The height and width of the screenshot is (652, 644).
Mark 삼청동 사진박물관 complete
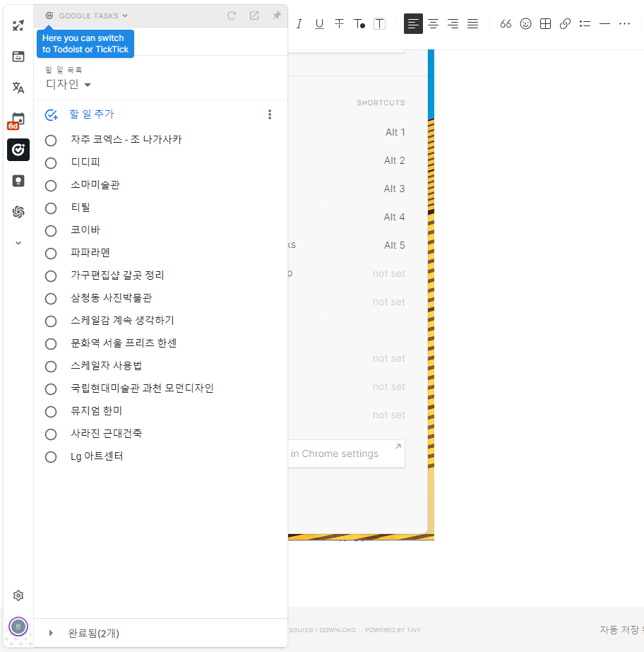pos(51,299)
